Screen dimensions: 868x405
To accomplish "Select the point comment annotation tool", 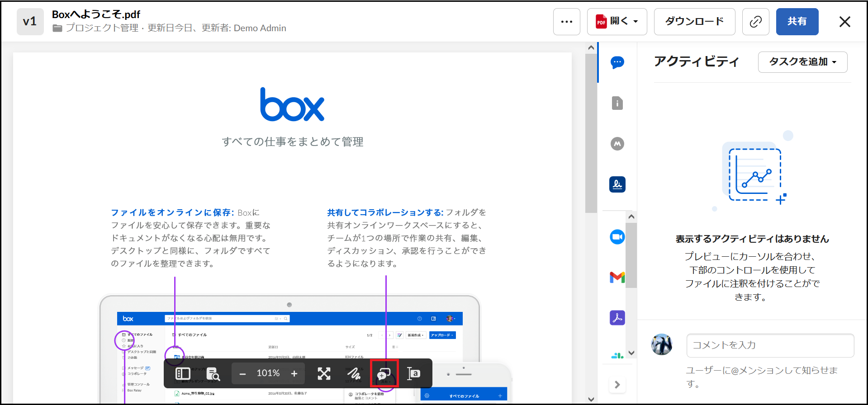I will point(384,373).
